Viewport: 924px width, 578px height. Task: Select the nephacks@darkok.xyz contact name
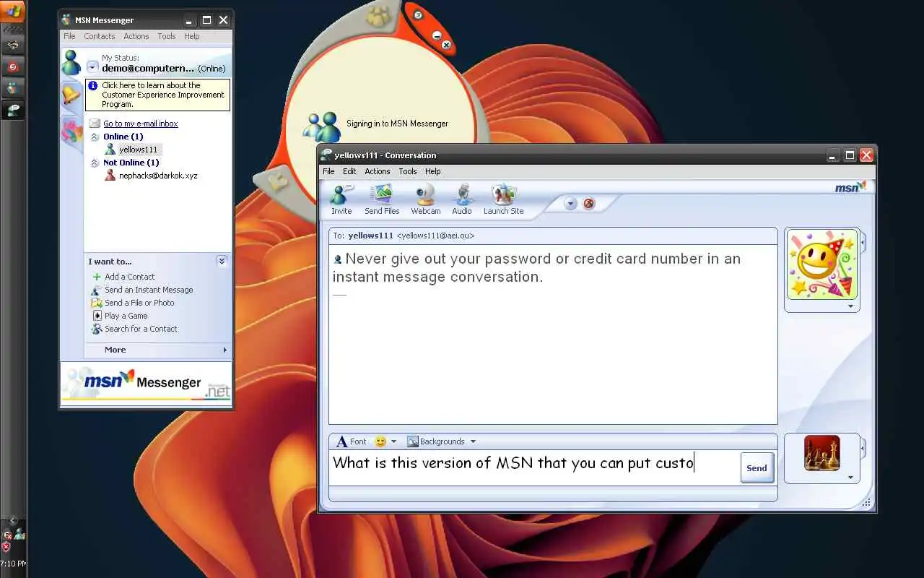158,176
